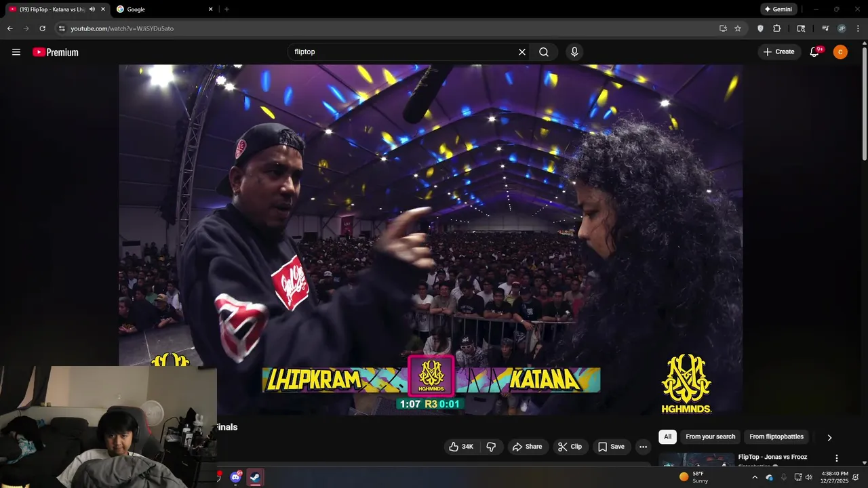The width and height of the screenshot is (868, 488).
Task: Open Steam from the taskbar
Action: pos(256,476)
